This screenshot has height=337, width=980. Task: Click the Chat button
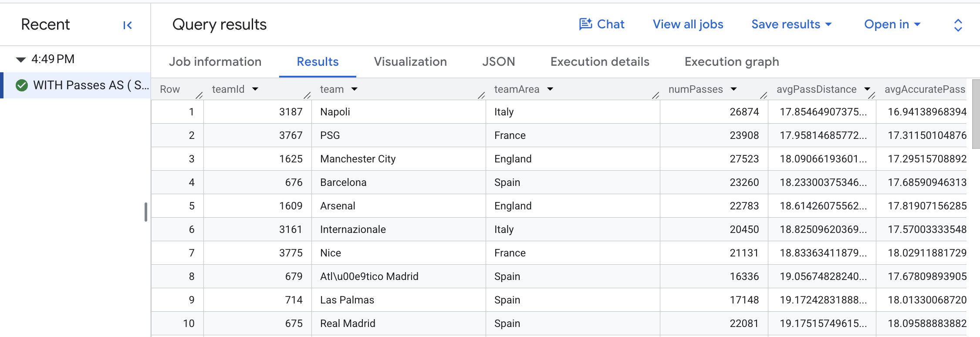click(602, 24)
